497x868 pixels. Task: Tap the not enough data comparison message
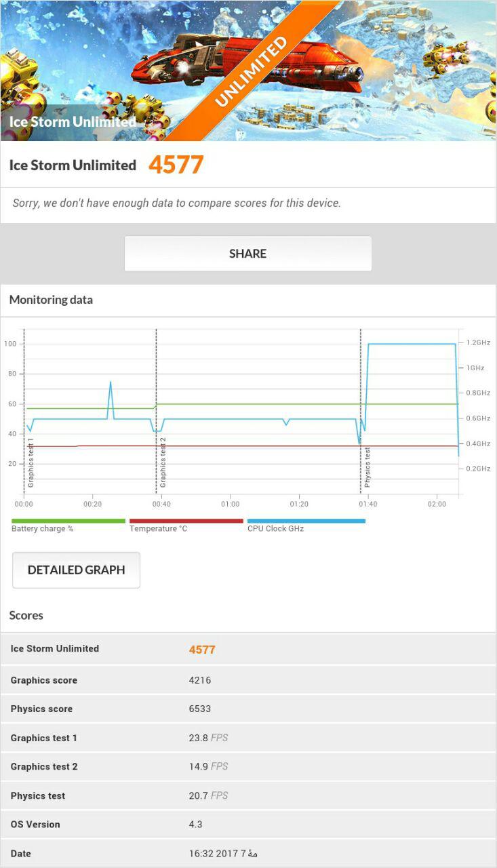click(x=176, y=203)
